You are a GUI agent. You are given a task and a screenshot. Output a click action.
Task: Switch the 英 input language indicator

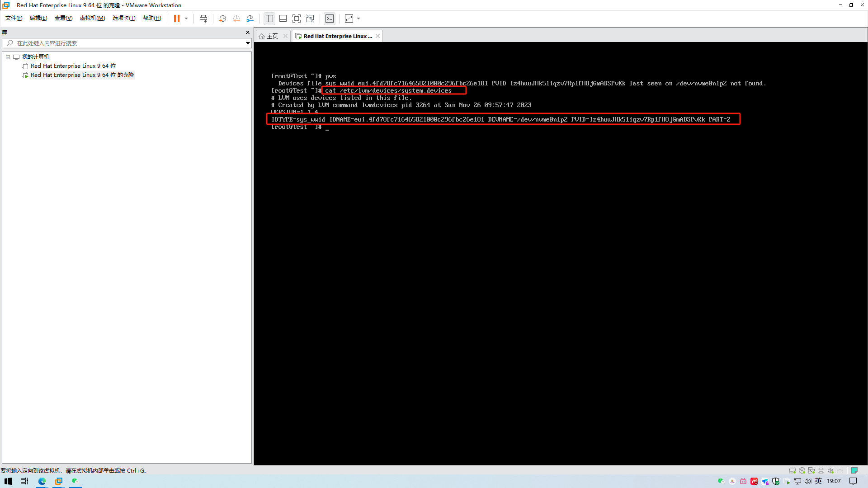click(818, 481)
